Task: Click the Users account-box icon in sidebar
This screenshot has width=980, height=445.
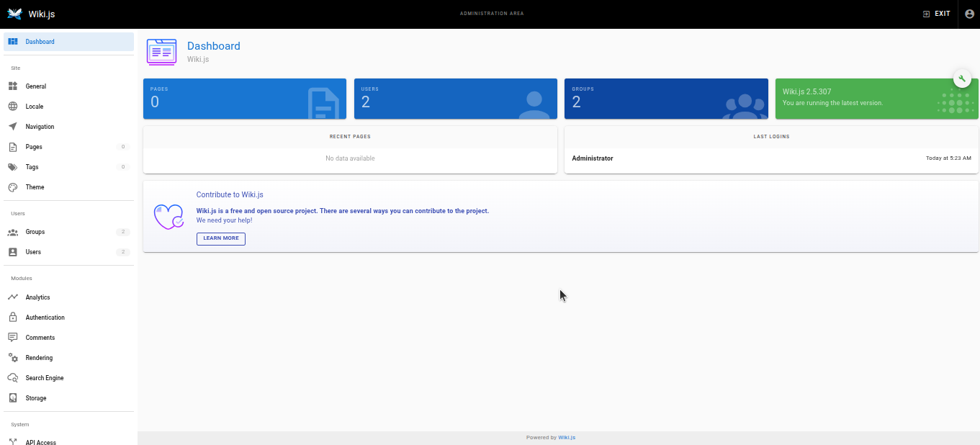Action: [13, 252]
